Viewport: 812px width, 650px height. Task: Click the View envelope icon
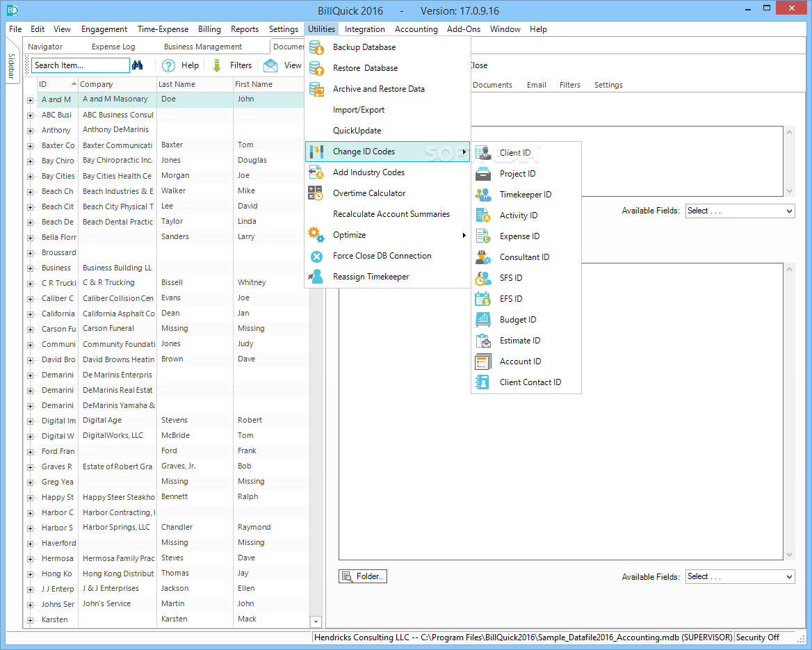[270, 66]
